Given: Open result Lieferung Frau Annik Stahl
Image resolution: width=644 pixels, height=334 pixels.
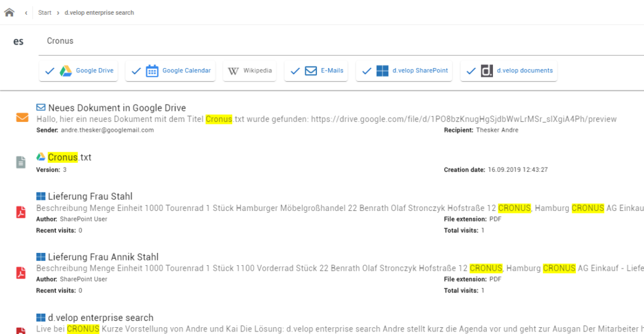Looking at the screenshot, I should tap(103, 257).
